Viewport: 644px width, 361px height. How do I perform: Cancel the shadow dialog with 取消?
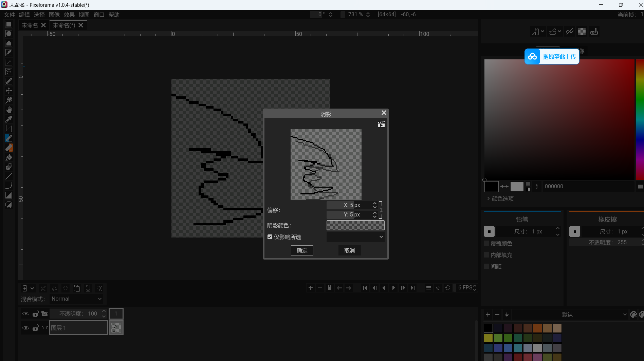350,250
